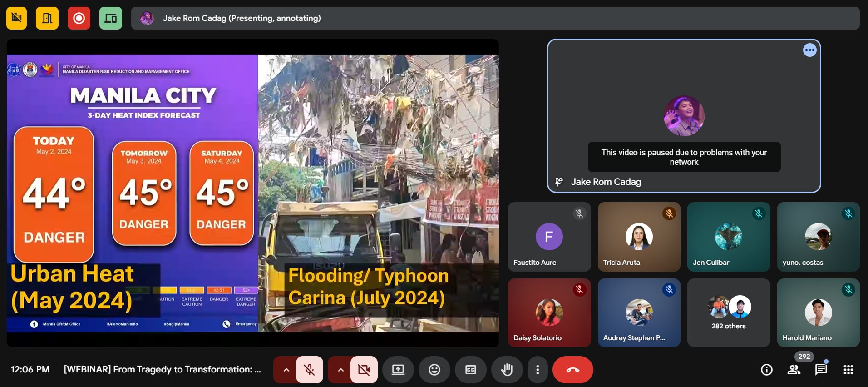The image size is (868, 387).
Task: Show the people list with 292 participants
Action: 794,370
